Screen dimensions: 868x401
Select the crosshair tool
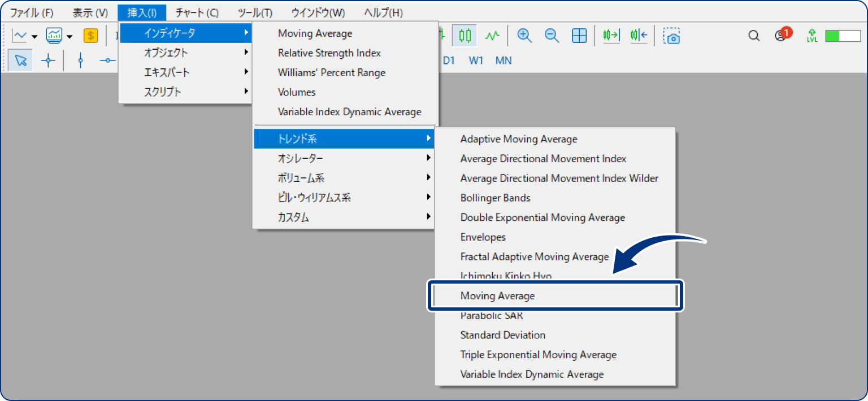(x=49, y=61)
